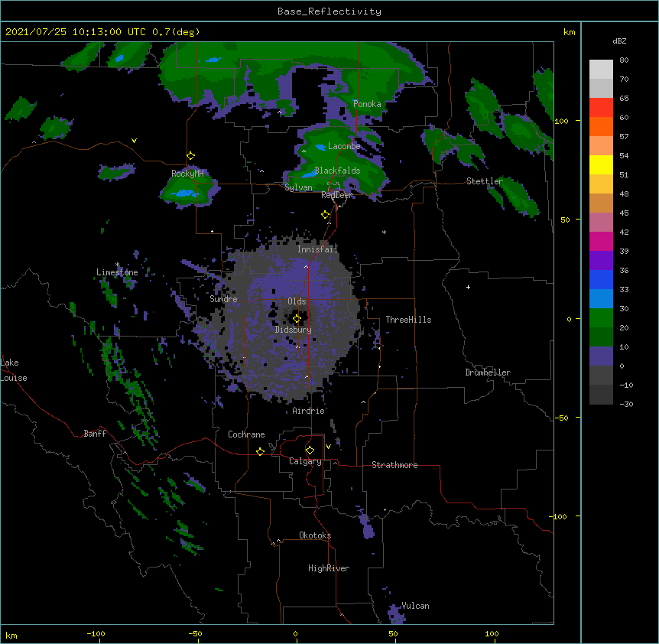Click the Lacombe city label
The image size is (659, 644).
[344, 146]
